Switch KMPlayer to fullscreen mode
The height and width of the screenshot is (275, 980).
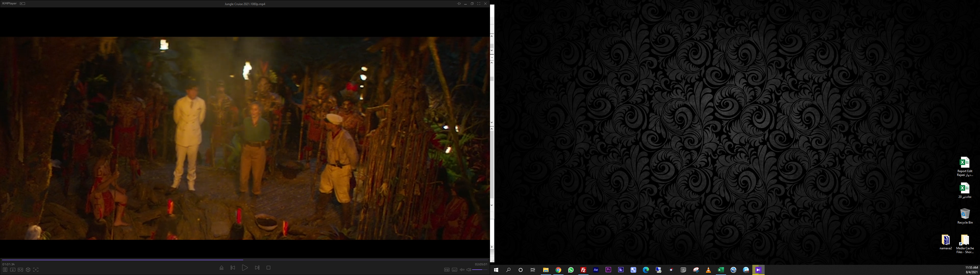click(x=479, y=4)
